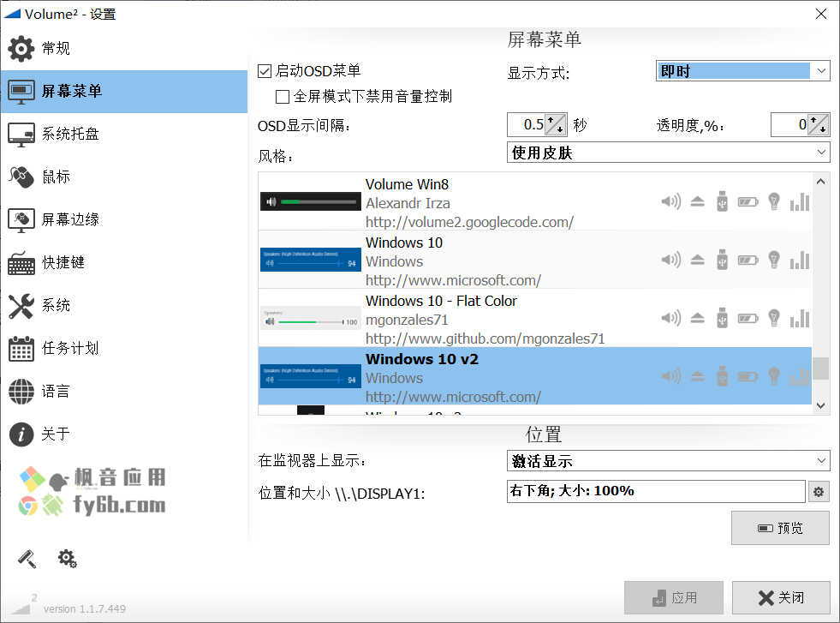840x623 pixels.
Task: Open the 屏幕边缘 section
Action: pyautogui.click(x=124, y=220)
